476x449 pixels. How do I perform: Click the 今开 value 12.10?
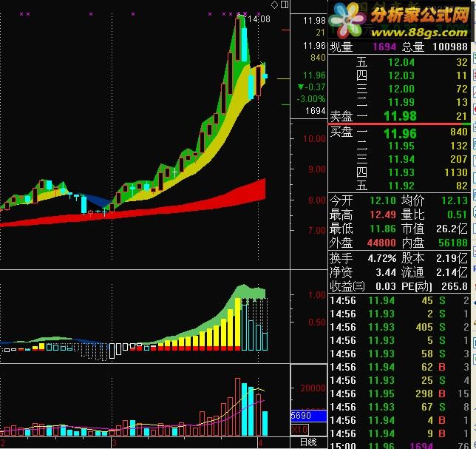383,200
